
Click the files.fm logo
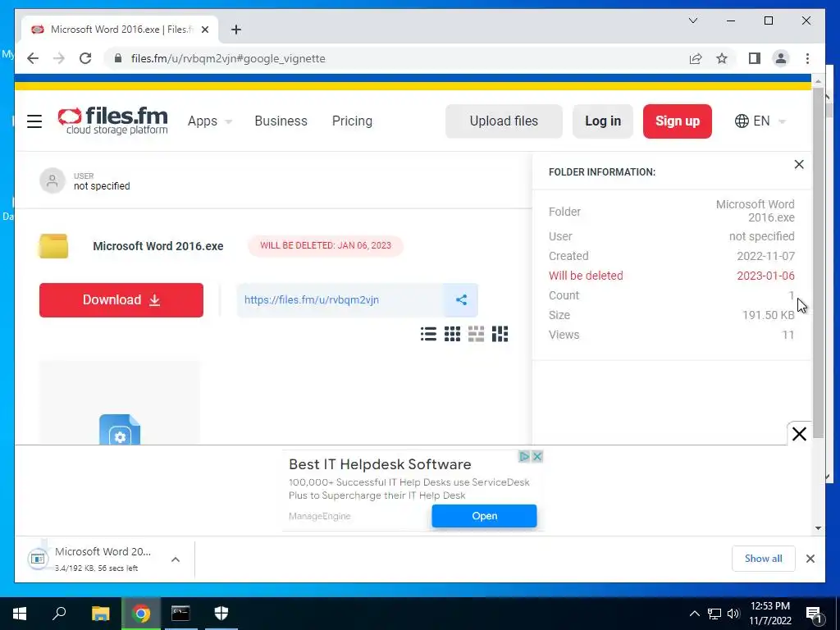[x=112, y=121]
